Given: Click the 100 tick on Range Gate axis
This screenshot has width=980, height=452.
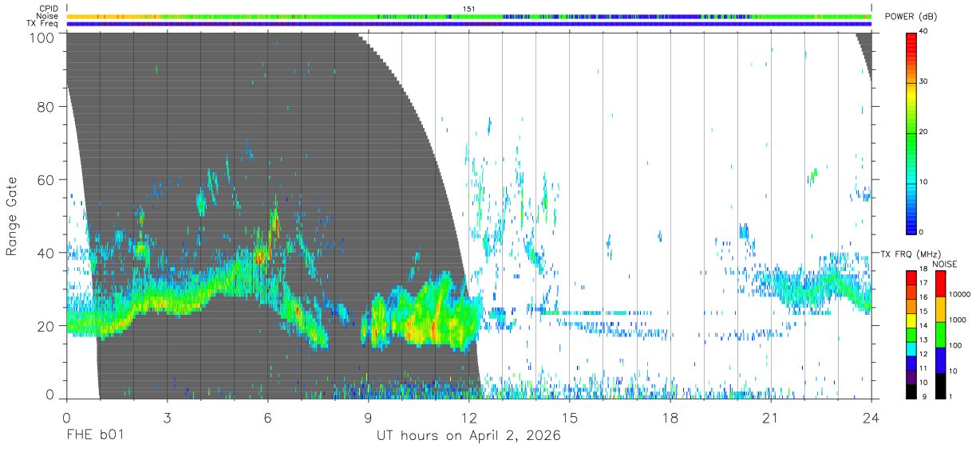Looking at the screenshot, I should 43,38.
